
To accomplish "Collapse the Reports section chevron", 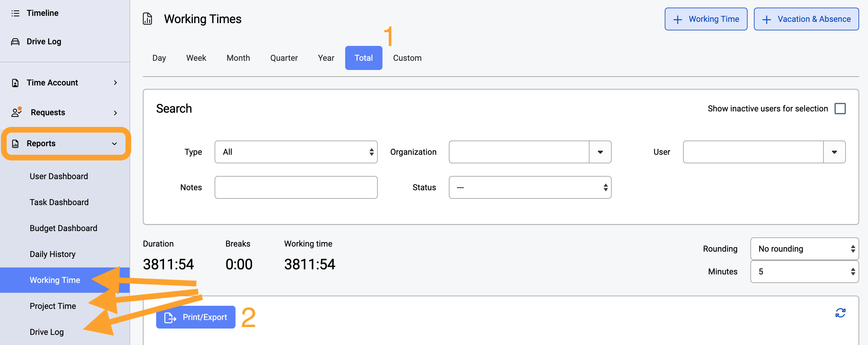I will [x=114, y=144].
